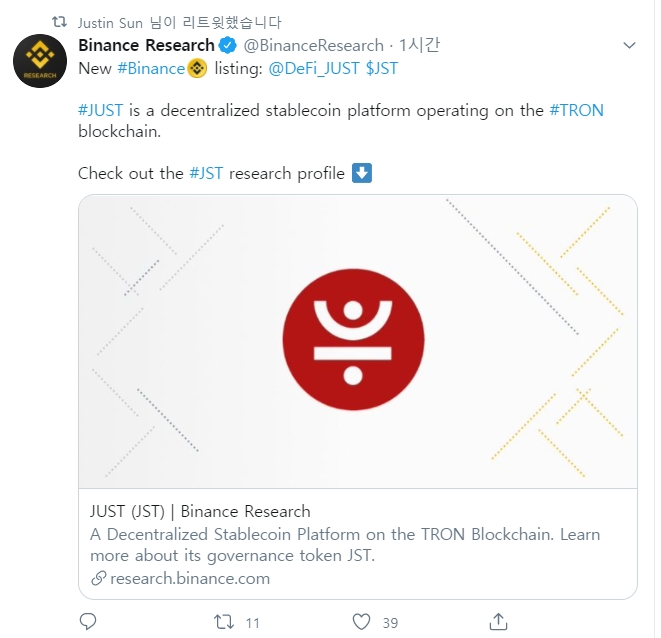Open the $JST cashtag
Screen dimensions: 661x638
383,68
